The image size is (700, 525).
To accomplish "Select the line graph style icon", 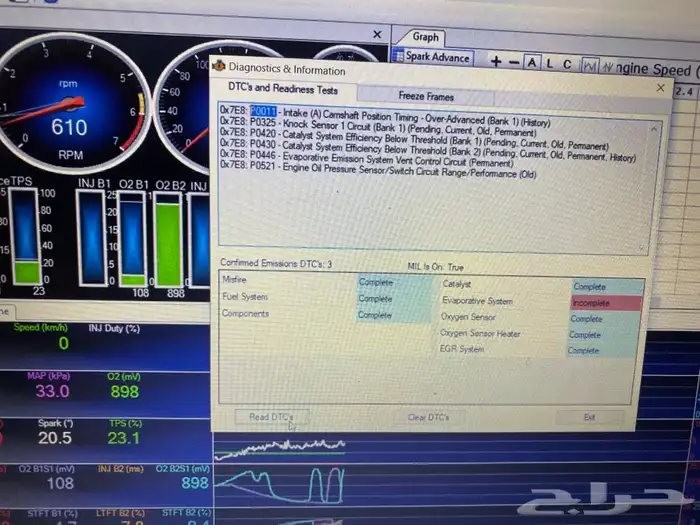I will pyautogui.click(x=590, y=66).
